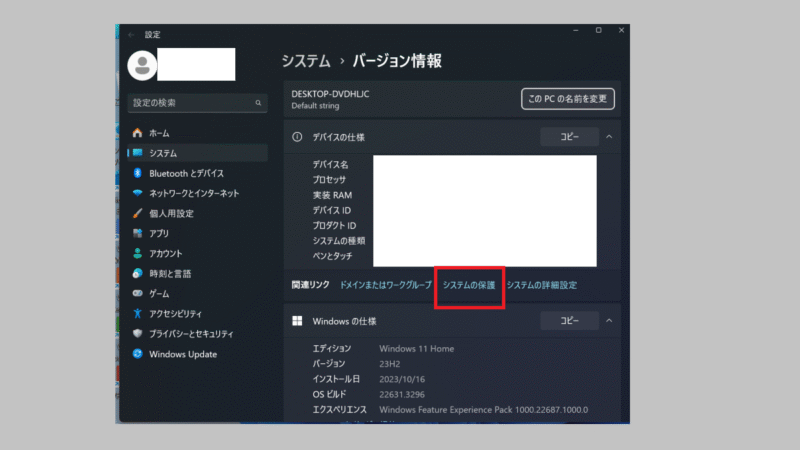Open システムの詳細設定 link
800x450 pixels.
[x=542, y=285]
